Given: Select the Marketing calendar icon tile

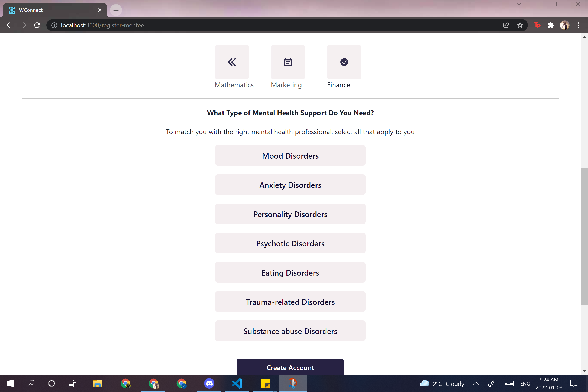Looking at the screenshot, I should point(288,62).
